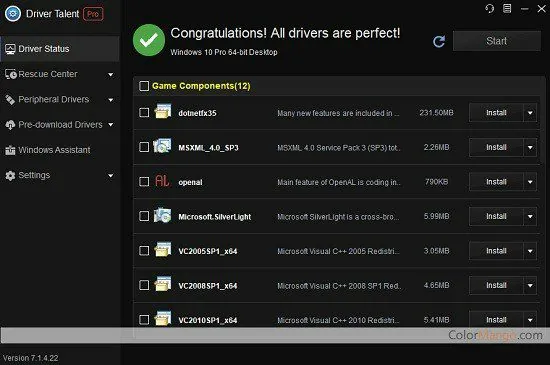The image size is (550, 365).
Task: Open dropdown arrow next to Microsoft.SilverLight Install
Action: pos(530,216)
